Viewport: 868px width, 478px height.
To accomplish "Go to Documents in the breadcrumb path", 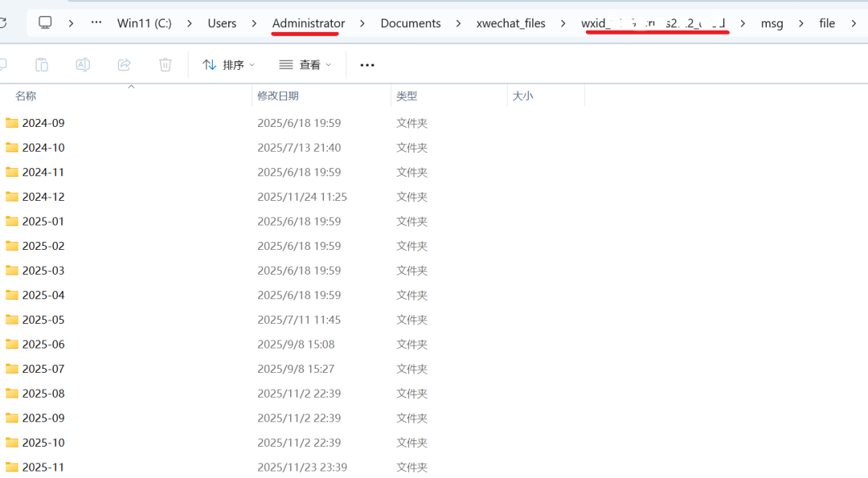I will [x=410, y=23].
